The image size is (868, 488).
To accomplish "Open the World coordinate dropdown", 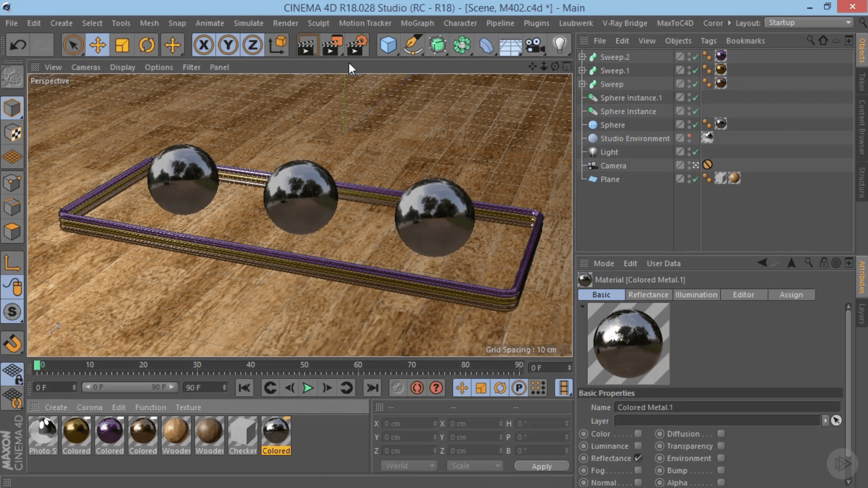I will 408,466.
